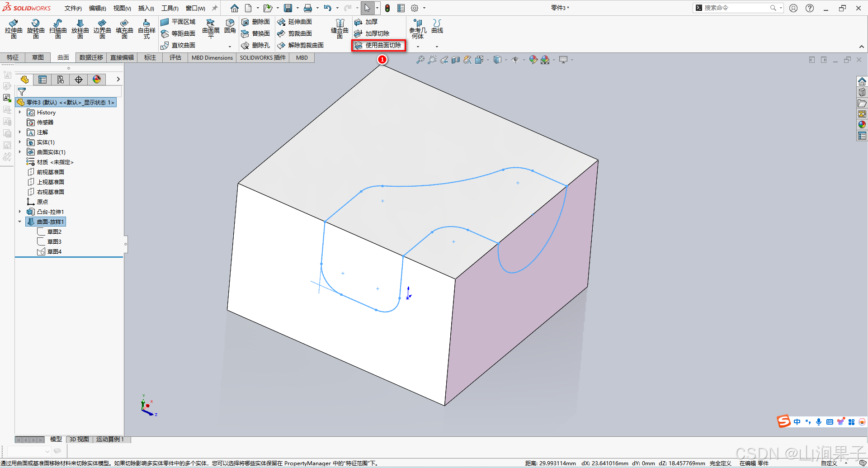
Task: Open the ConfigurationManager tab icon
Action: (x=61, y=80)
